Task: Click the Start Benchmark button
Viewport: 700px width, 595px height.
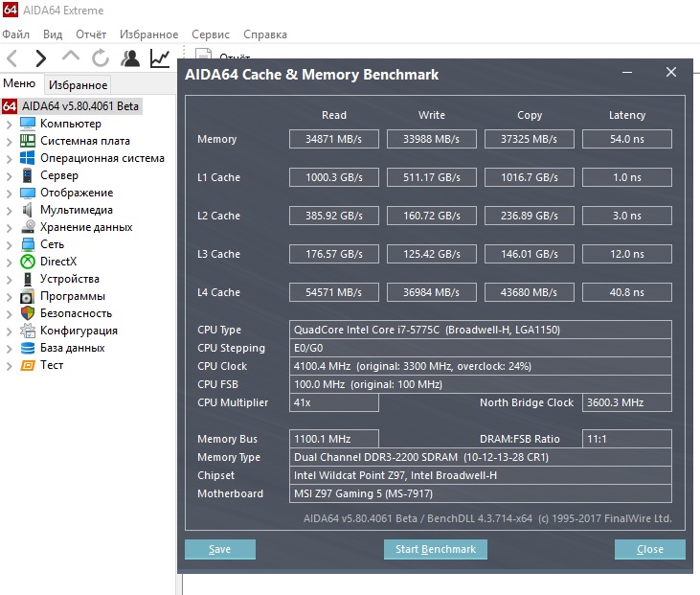Action: tap(436, 549)
